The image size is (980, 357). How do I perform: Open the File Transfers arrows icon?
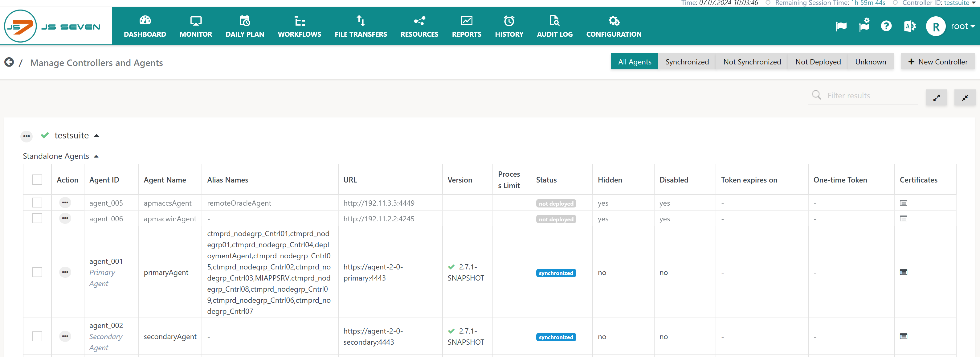click(361, 20)
